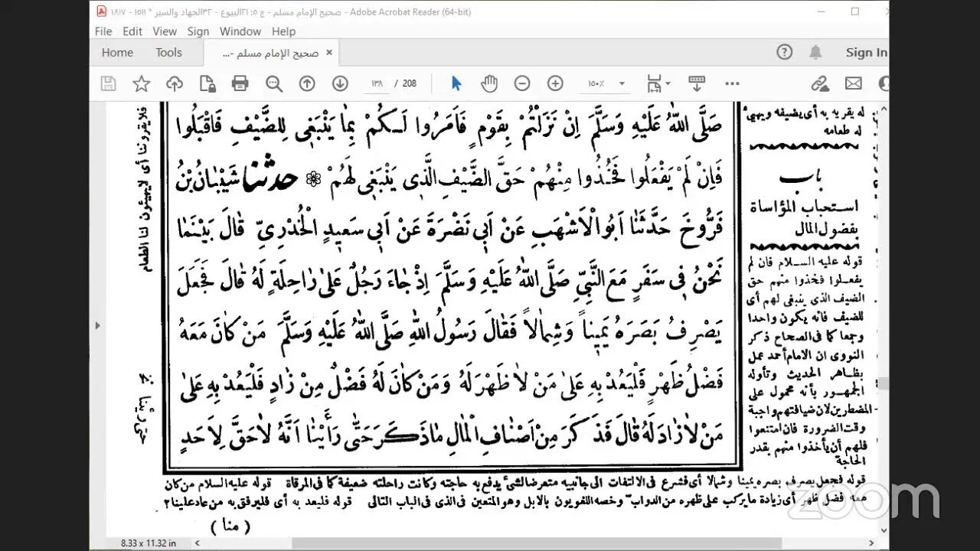Open the Window menu

(x=240, y=31)
